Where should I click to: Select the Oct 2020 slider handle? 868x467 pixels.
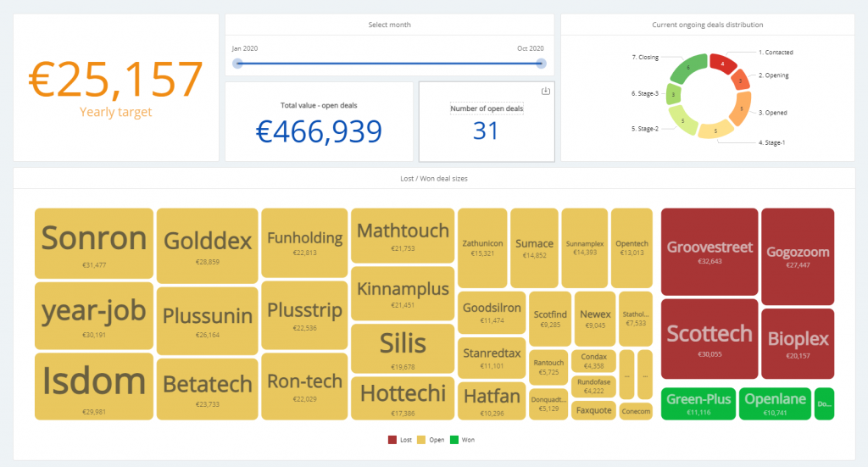(541, 64)
